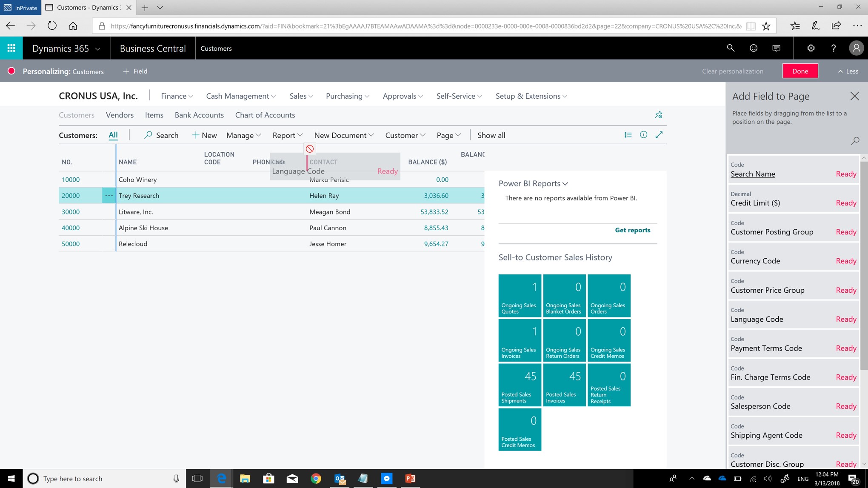Click the Get reports link

[x=633, y=230]
